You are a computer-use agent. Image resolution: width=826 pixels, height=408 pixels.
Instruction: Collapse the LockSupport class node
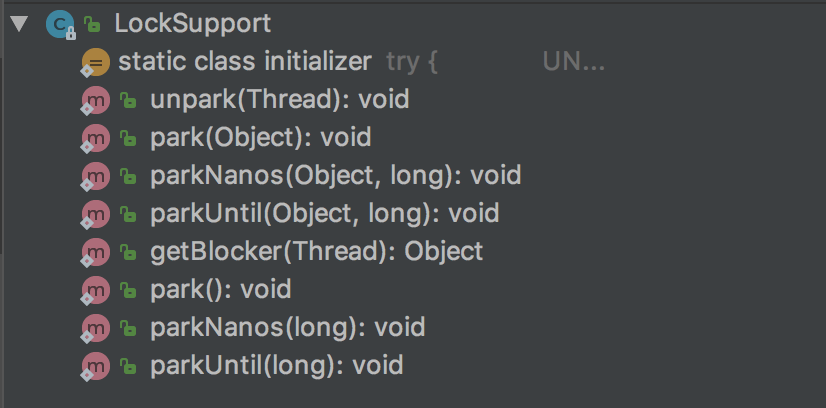[x=17, y=24]
